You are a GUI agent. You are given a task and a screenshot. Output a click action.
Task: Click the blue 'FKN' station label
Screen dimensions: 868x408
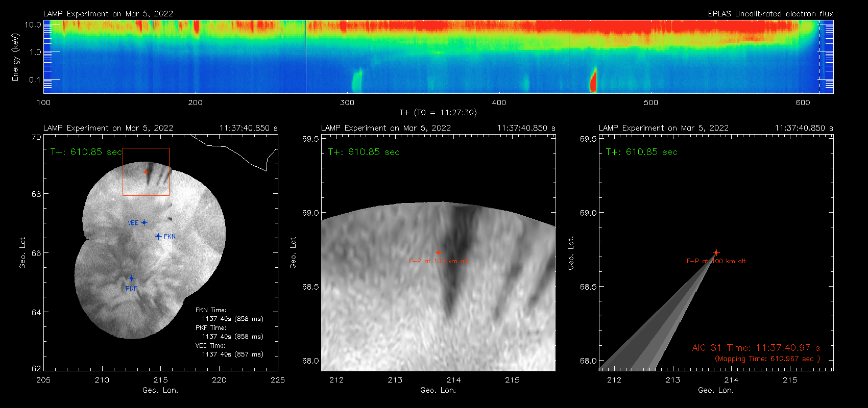pos(170,237)
